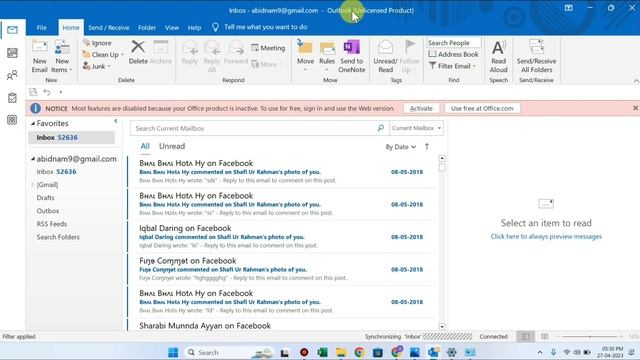This screenshot has width=640, height=360.
Task: Open the Rules menu
Action: 327,56
